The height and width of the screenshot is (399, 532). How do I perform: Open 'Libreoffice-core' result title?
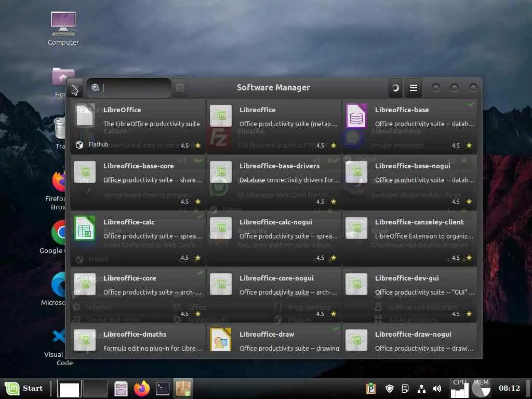tap(129, 278)
